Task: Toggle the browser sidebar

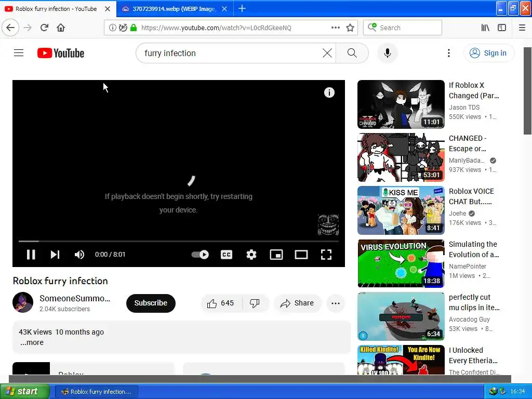Action: [x=502, y=28]
